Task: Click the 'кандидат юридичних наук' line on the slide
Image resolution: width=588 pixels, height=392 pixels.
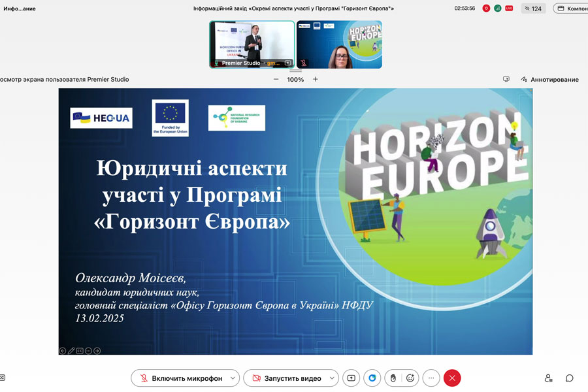Action: [137, 292]
